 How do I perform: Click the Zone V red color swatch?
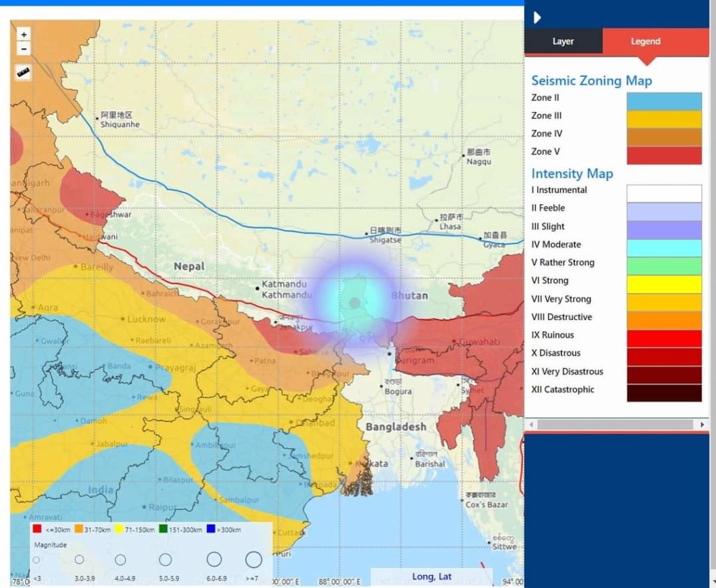[664, 155]
